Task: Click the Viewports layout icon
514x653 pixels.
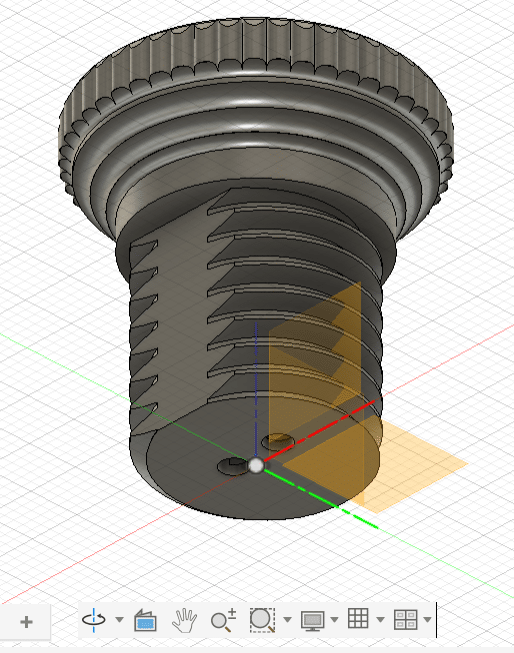Action: [406, 620]
